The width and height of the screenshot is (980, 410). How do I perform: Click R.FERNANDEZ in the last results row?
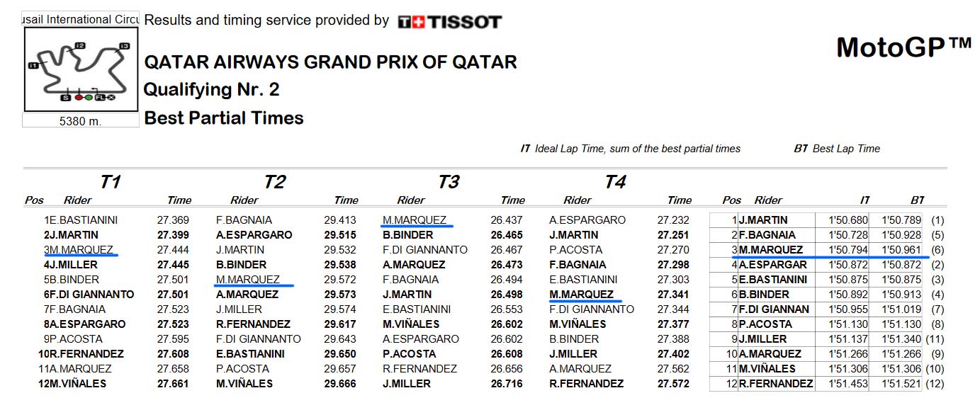(776, 383)
